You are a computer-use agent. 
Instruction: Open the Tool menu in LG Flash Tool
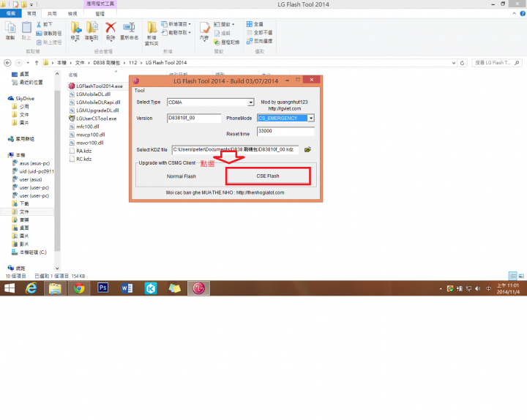pyautogui.click(x=140, y=91)
